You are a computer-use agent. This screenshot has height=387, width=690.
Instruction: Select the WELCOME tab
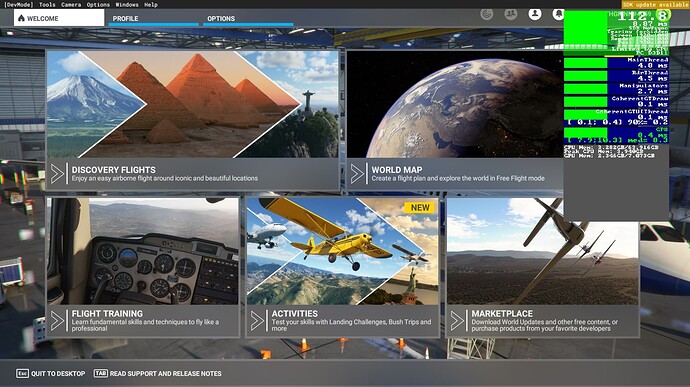59,18
